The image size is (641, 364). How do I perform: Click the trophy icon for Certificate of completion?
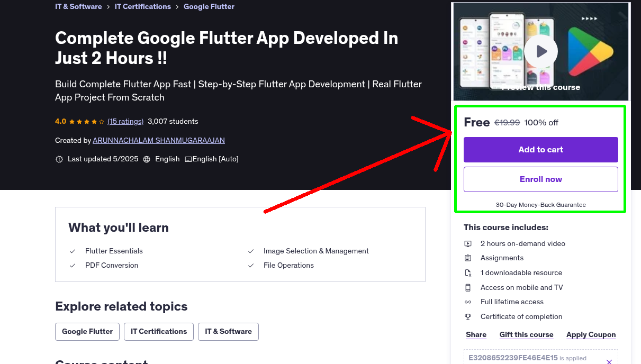pyautogui.click(x=468, y=317)
